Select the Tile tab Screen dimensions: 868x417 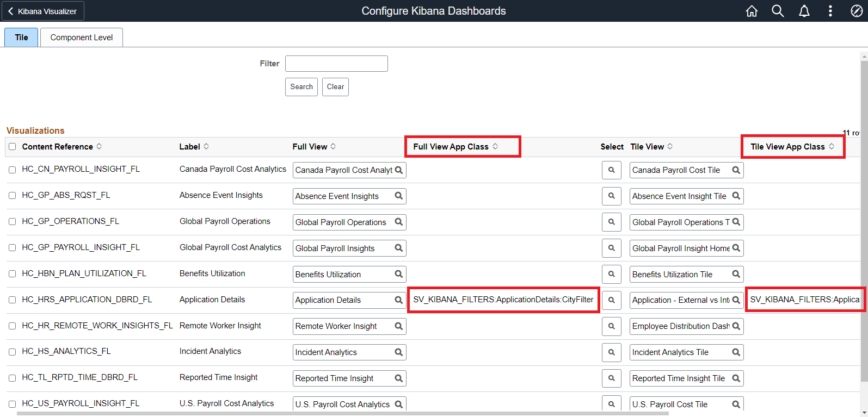coord(21,38)
